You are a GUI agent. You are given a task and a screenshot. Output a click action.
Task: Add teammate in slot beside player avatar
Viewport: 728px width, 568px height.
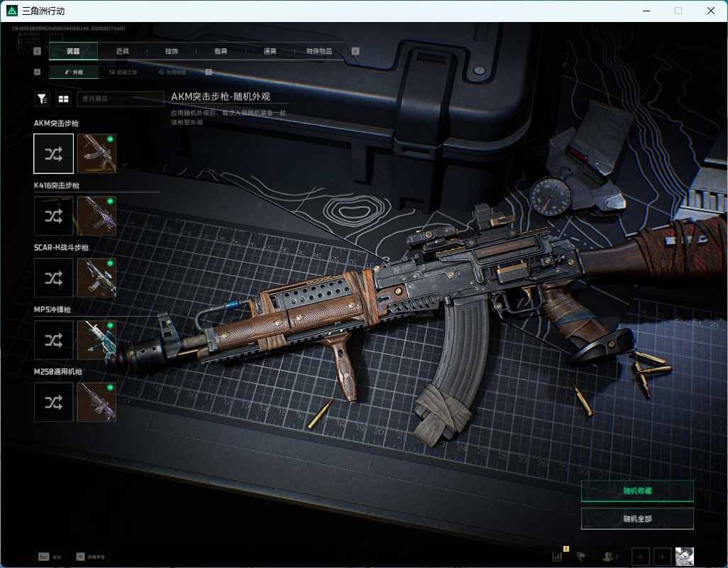663,557
